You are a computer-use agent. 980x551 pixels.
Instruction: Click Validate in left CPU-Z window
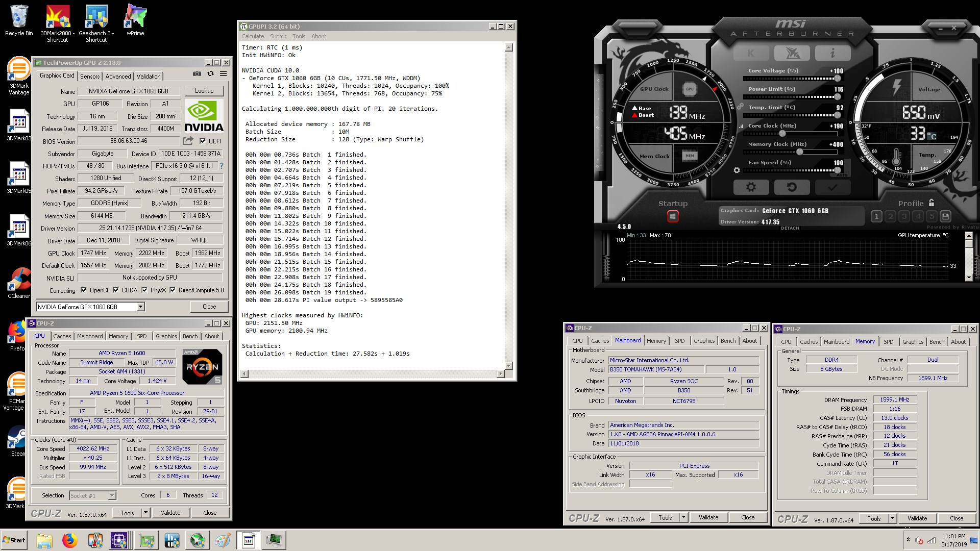(170, 513)
